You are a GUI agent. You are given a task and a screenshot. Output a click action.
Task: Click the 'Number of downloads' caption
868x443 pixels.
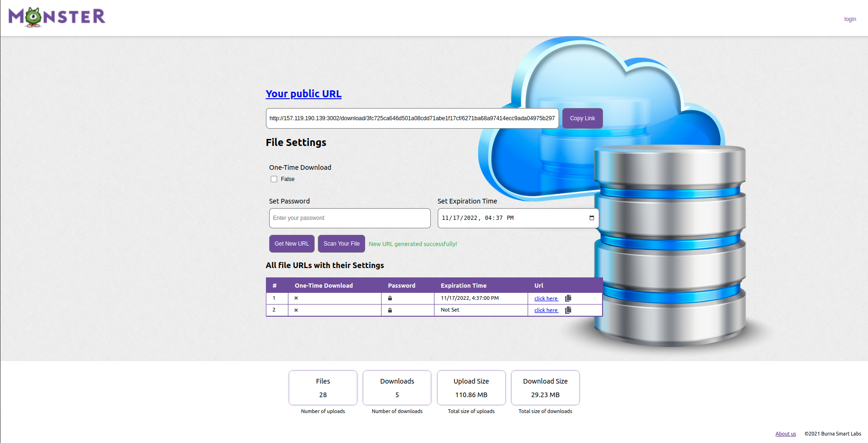397,411
